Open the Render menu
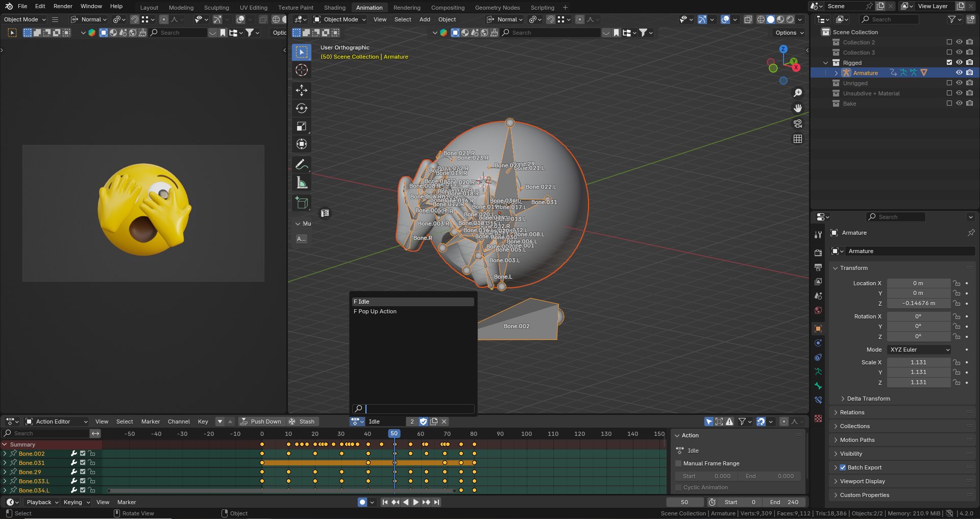This screenshot has width=980, height=519. click(63, 6)
